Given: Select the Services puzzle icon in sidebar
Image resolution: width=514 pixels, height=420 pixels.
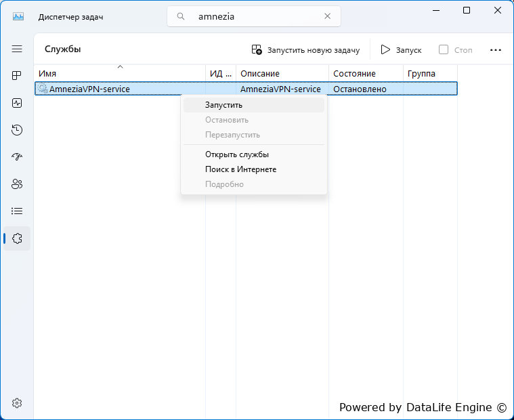Looking at the screenshot, I should pos(17,238).
